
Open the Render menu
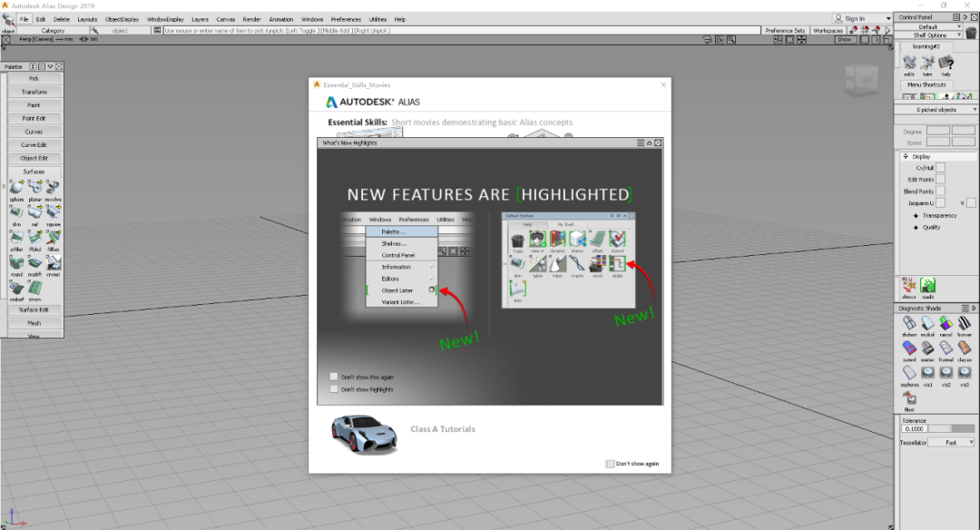(252, 19)
